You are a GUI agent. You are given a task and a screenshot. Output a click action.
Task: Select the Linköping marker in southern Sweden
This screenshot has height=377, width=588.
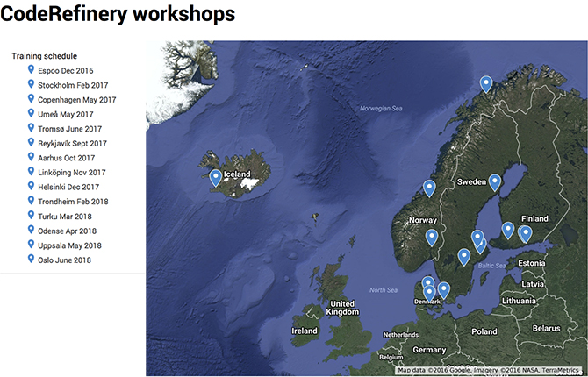coord(464,256)
